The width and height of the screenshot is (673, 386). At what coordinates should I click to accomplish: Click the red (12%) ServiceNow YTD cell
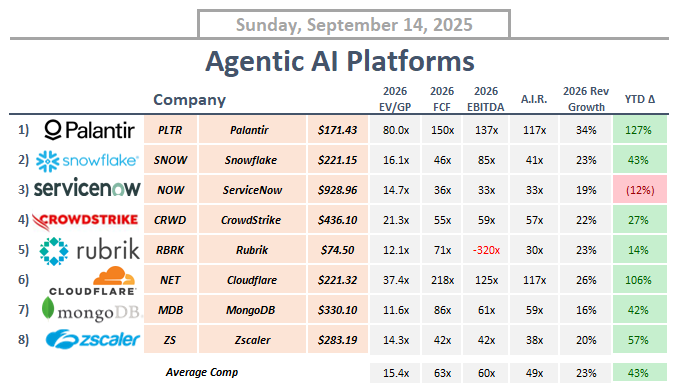(640, 190)
